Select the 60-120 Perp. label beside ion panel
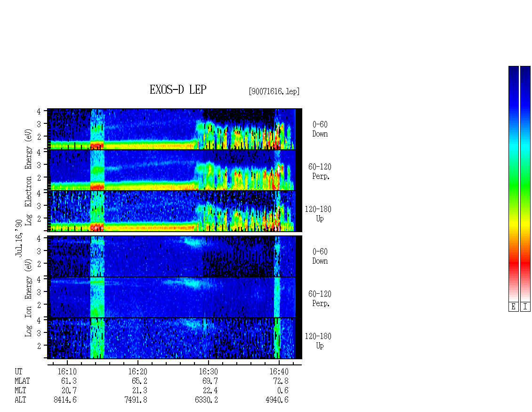The width and height of the screenshot is (532, 412). pos(320,299)
